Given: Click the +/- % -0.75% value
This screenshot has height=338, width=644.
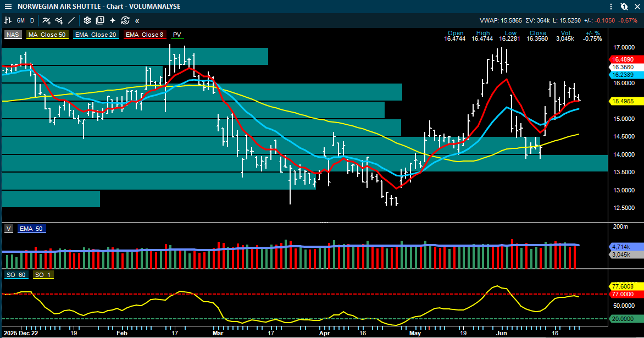Looking at the screenshot, I should (592, 38).
